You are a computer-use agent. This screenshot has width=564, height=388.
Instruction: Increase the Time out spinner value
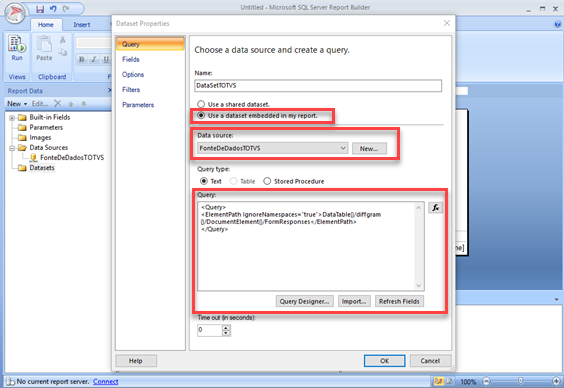(x=226, y=328)
